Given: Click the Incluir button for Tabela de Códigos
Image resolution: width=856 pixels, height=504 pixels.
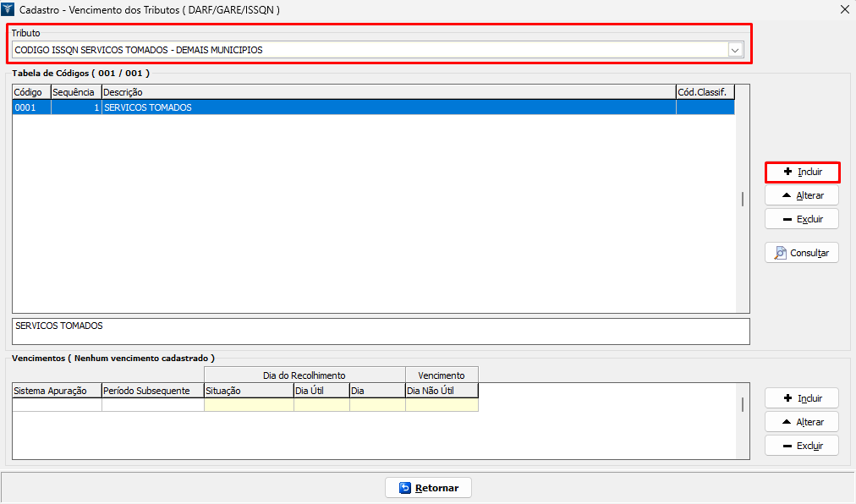Looking at the screenshot, I should 802,172.
